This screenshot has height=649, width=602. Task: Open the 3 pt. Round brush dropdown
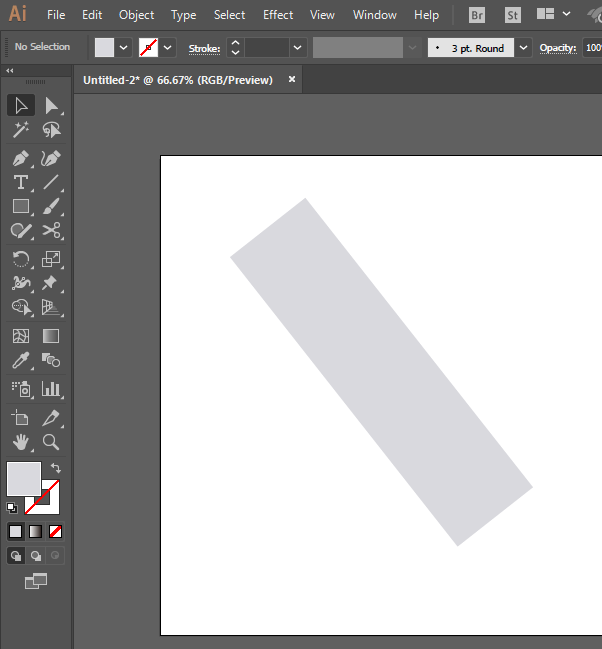(525, 47)
